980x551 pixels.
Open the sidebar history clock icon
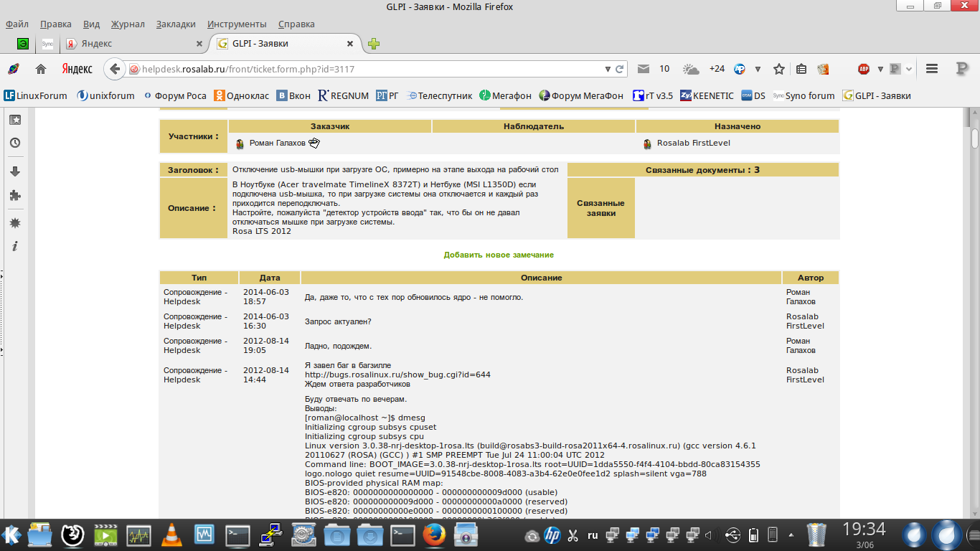tap(14, 143)
